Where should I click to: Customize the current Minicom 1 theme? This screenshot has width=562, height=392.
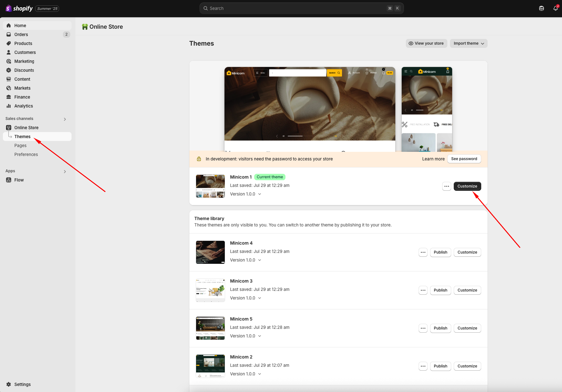pos(467,186)
